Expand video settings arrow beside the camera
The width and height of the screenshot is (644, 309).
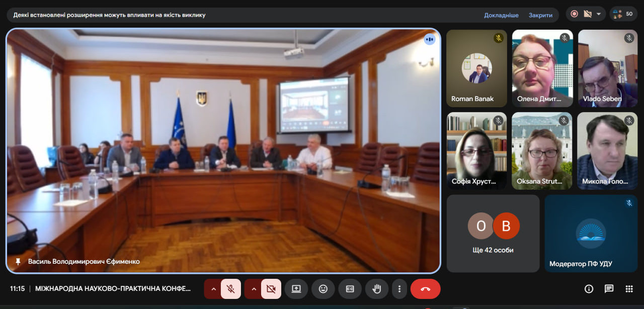coord(254,289)
